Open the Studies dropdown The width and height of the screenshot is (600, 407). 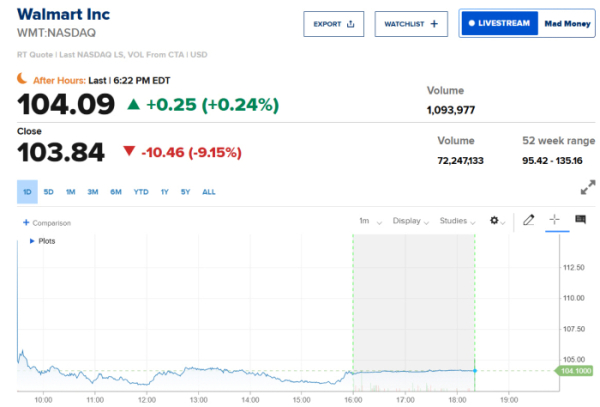click(x=457, y=221)
